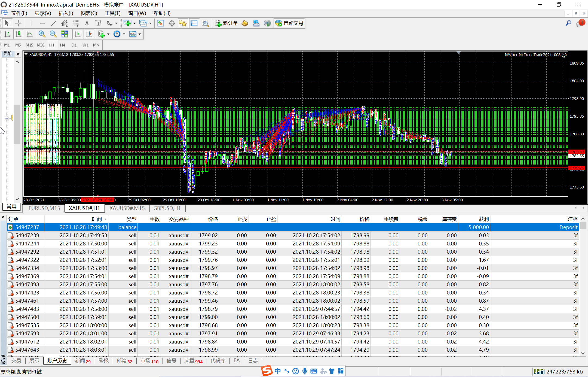
Task: Open the notification chat bubble icon
Action: tap(580, 23)
